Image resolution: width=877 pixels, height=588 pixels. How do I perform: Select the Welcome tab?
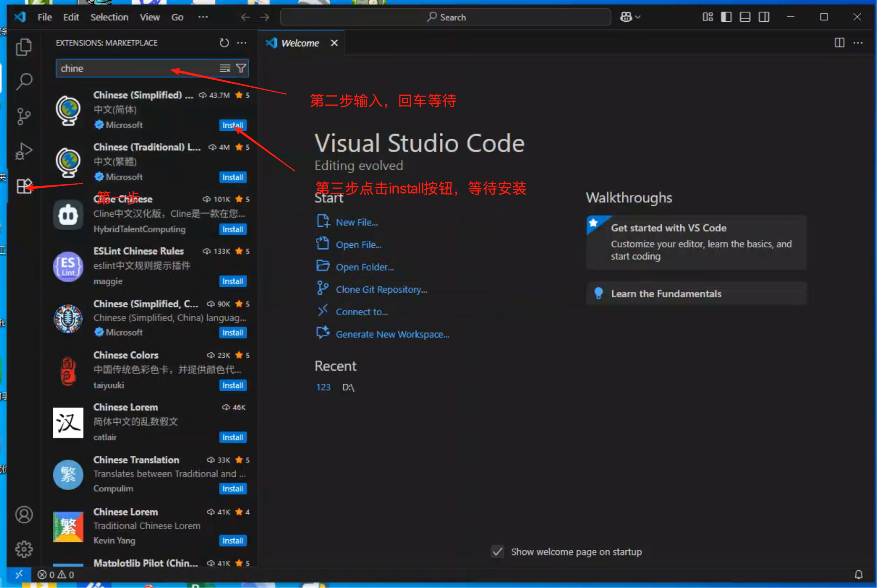[300, 43]
